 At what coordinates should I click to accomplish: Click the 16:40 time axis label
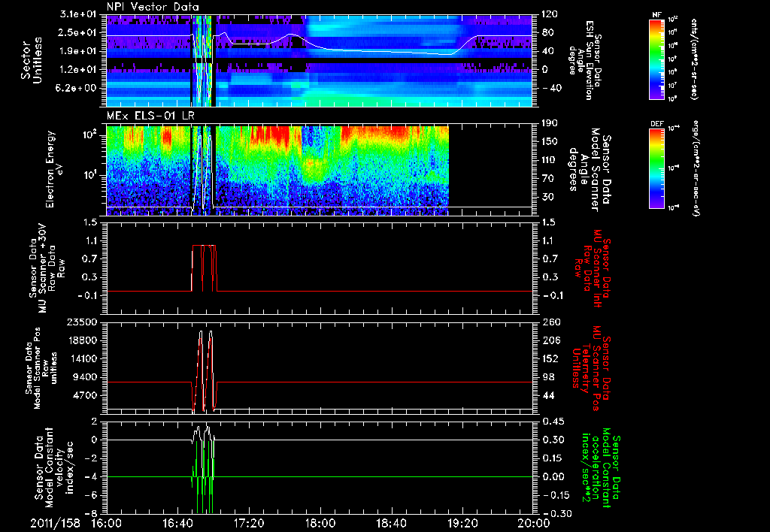177,523
